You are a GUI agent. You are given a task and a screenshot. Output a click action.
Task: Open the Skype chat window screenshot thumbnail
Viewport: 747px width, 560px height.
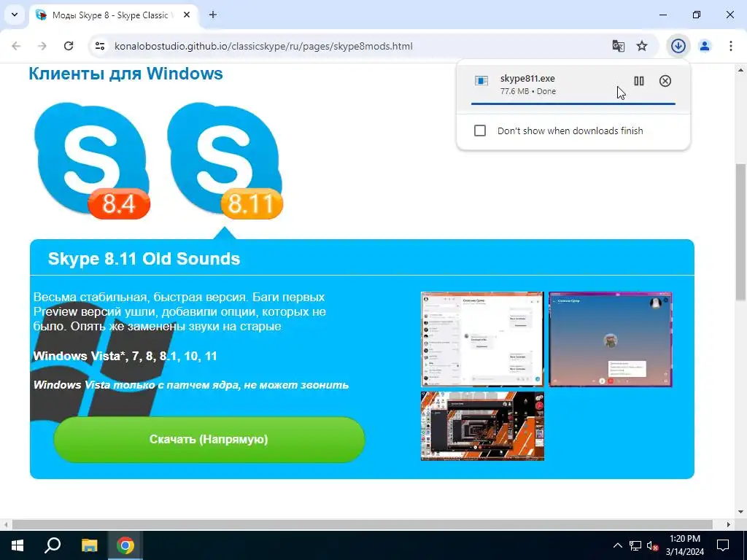[x=482, y=339]
